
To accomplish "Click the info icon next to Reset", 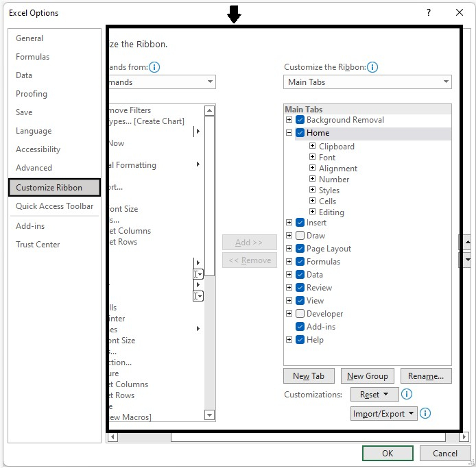I will point(407,394).
